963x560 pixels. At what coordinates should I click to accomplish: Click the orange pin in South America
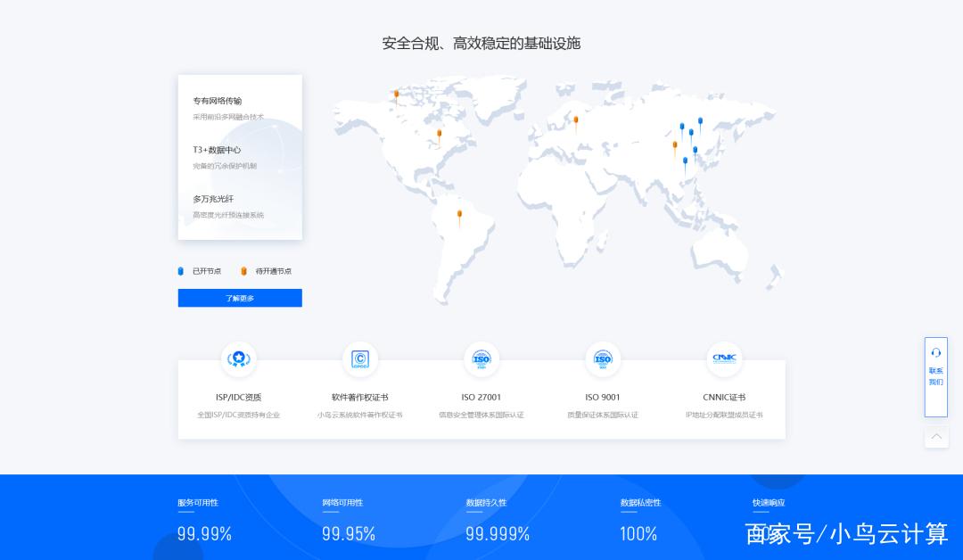(x=459, y=218)
